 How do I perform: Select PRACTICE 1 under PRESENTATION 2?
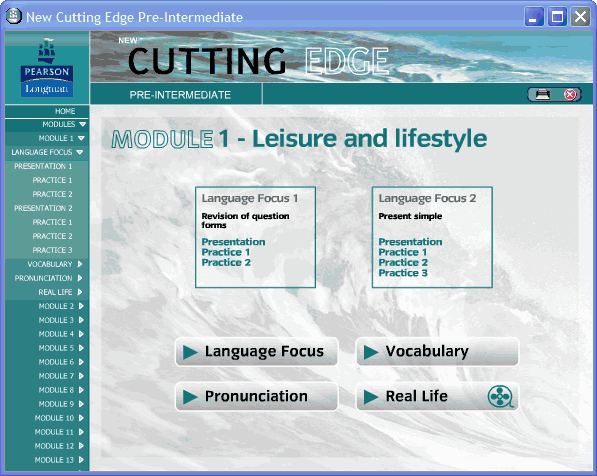52,222
